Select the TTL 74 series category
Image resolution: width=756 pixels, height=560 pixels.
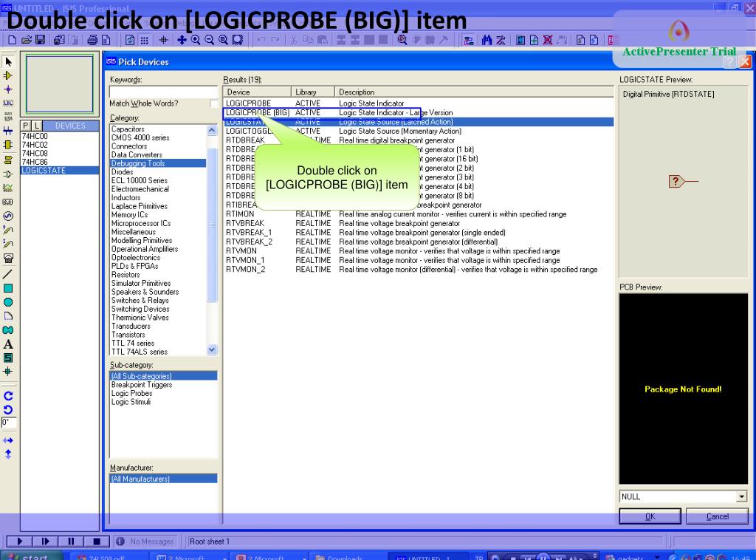click(133, 344)
